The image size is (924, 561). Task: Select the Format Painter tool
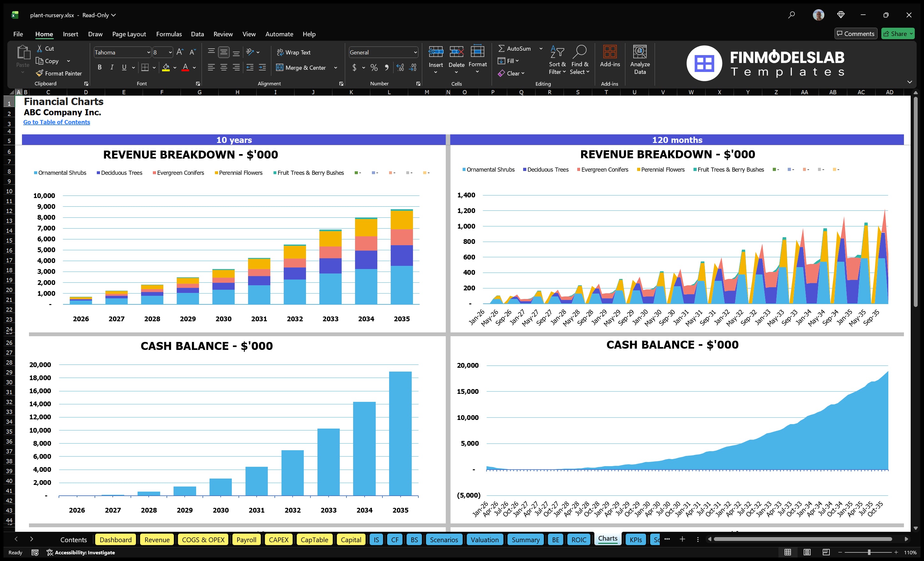point(59,73)
